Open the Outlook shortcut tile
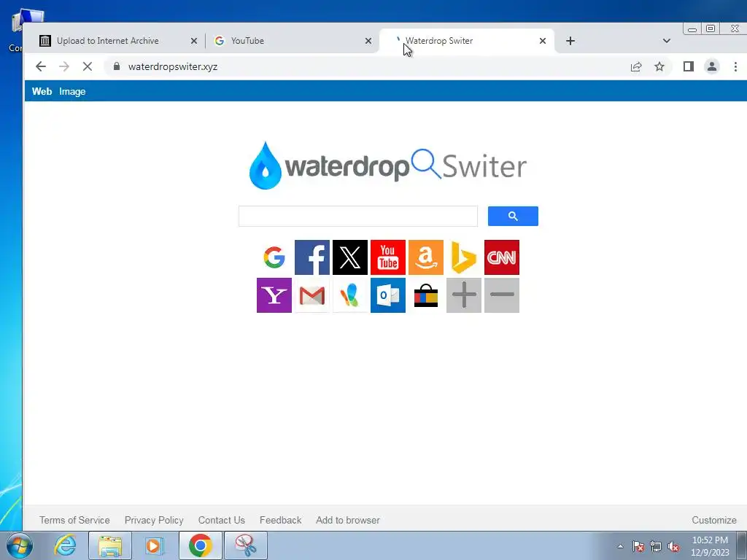The image size is (747, 560). point(388,295)
